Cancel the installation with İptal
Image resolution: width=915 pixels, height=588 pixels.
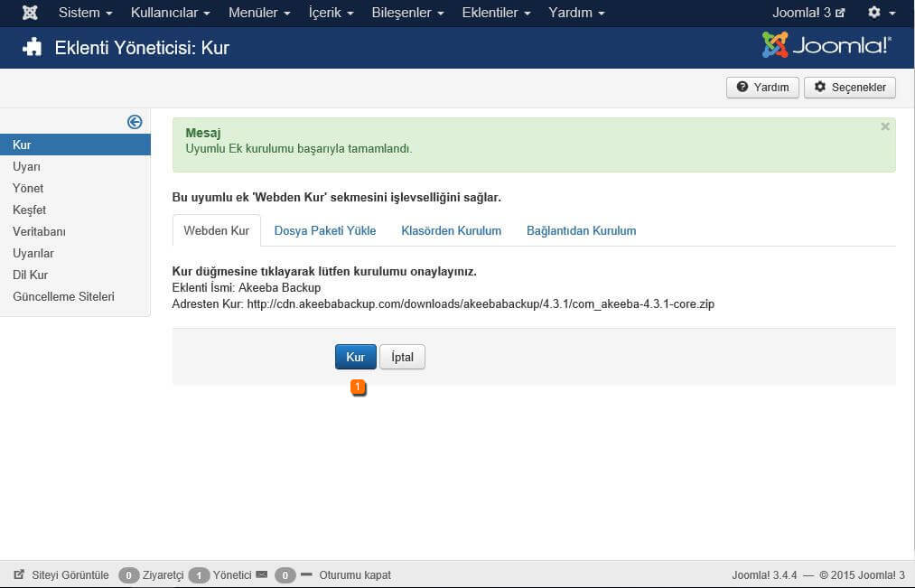coord(402,357)
